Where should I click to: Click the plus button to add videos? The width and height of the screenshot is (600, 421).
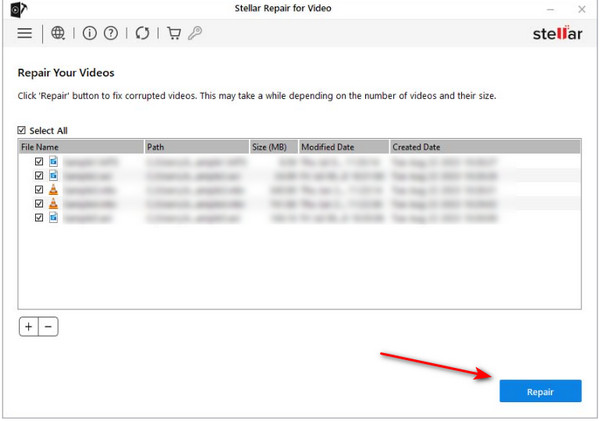coord(29,327)
